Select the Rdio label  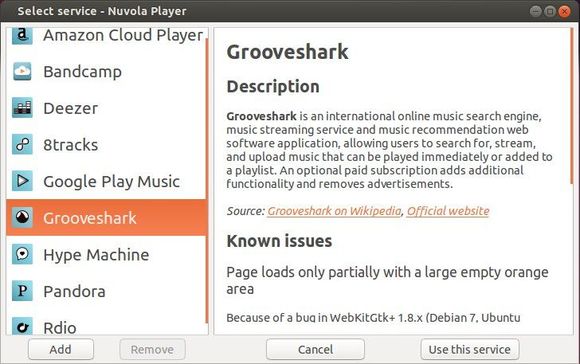tap(60, 327)
